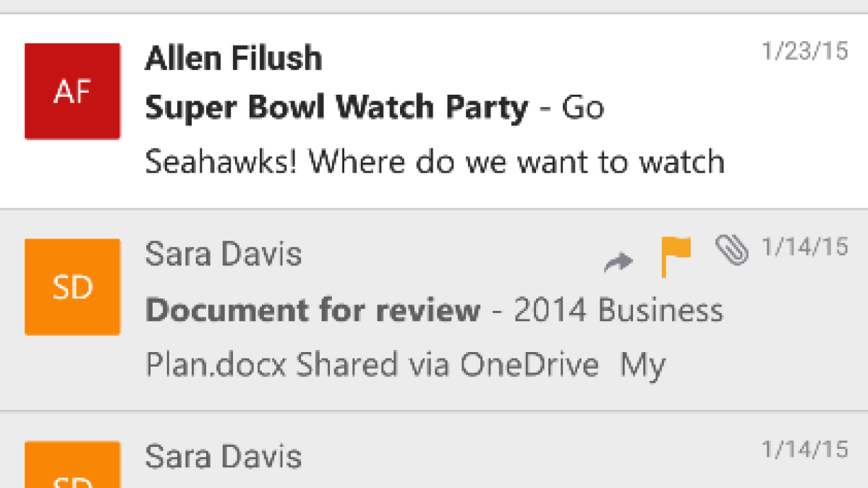Select the bottom-most Sara Davis sender name

[x=224, y=457]
